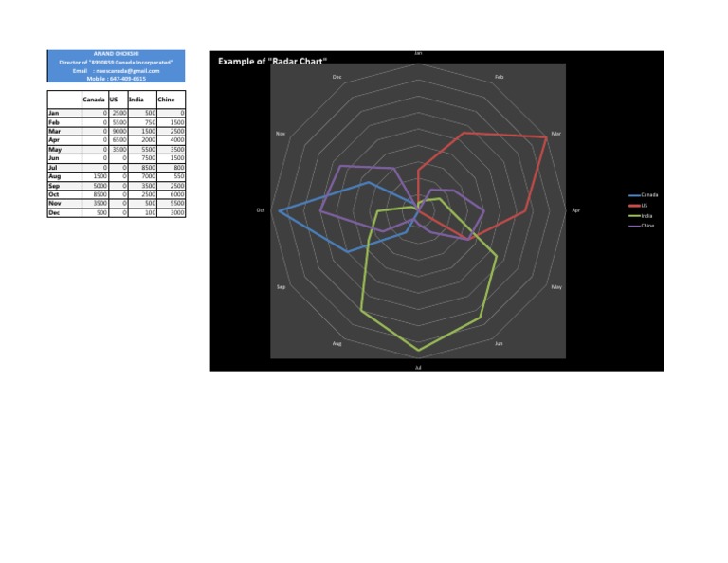Select the India legend entry in the chart
728x563 pixels.
tap(641, 216)
